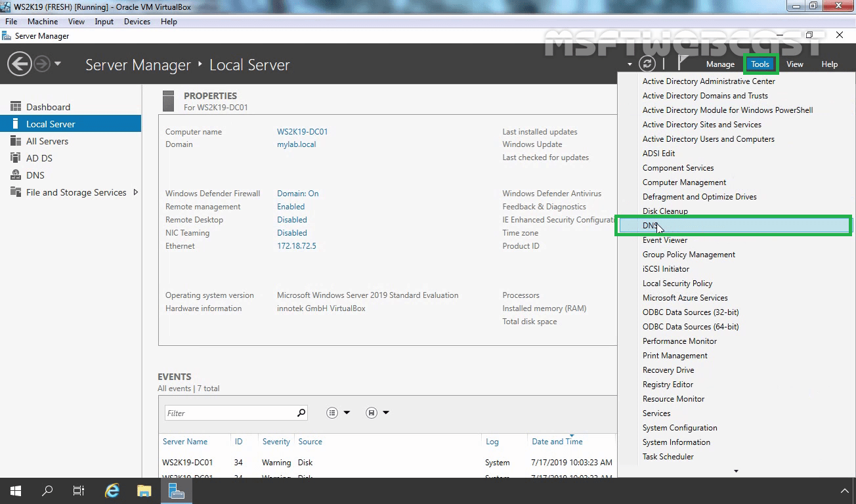This screenshot has width=856, height=504.
Task: Click the events Filter input field
Action: tap(230, 413)
